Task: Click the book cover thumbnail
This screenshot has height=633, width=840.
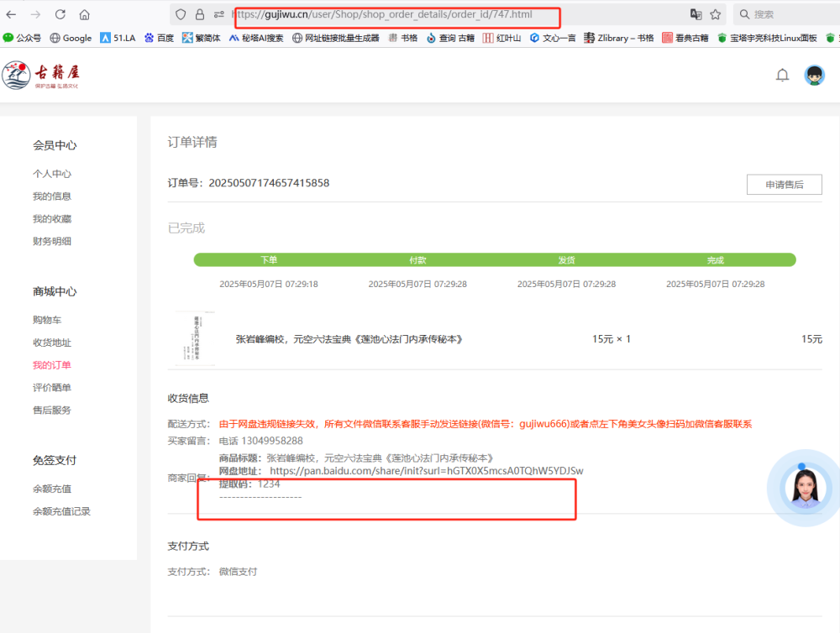Action: (195, 338)
